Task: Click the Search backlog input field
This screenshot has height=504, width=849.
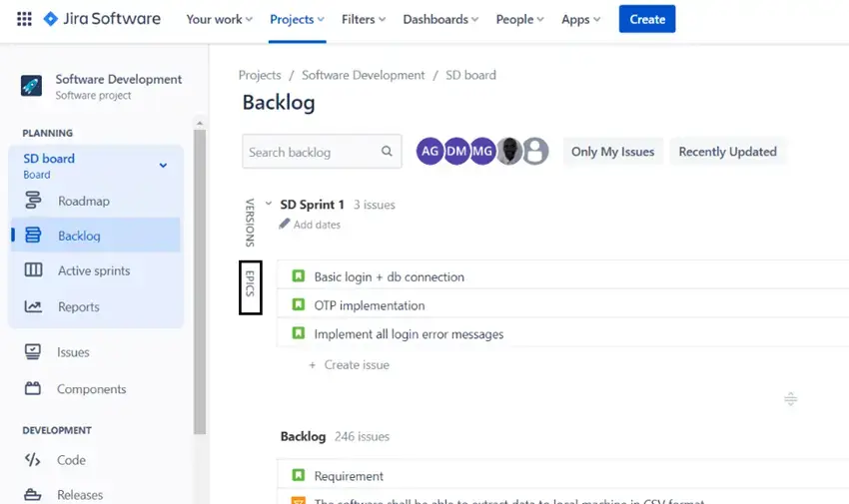Action: pyautogui.click(x=312, y=152)
